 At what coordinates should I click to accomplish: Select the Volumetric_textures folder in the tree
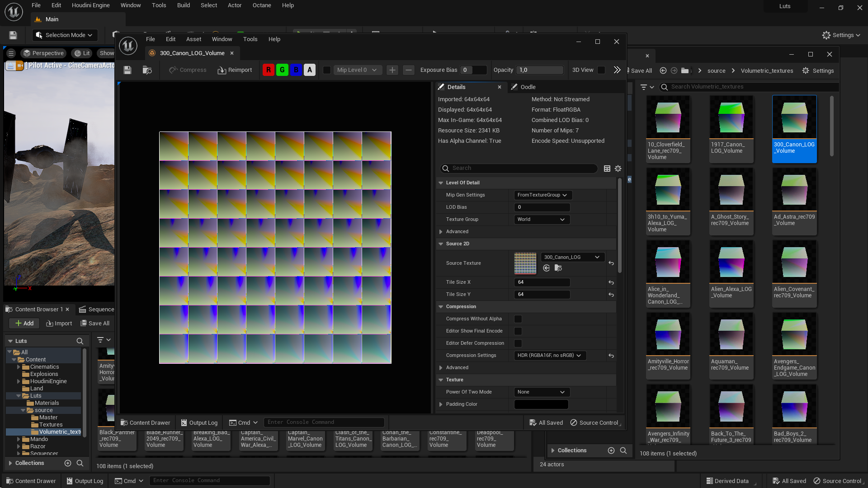click(x=60, y=432)
